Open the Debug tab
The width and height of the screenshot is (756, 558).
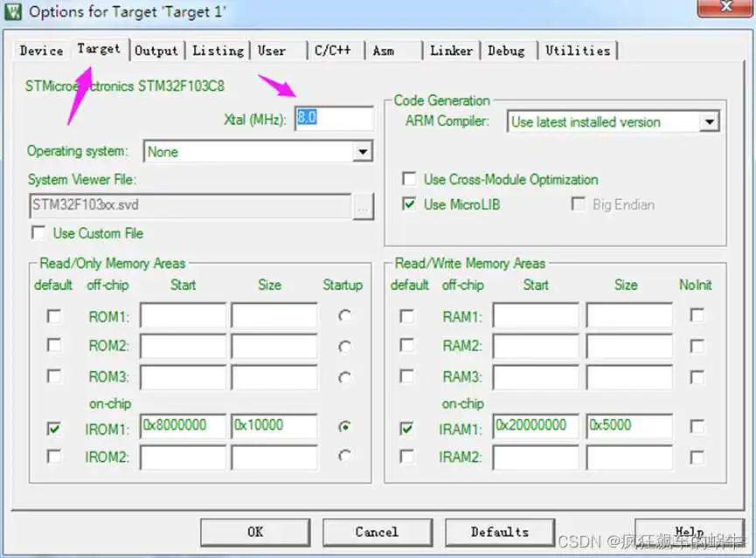pyautogui.click(x=508, y=51)
